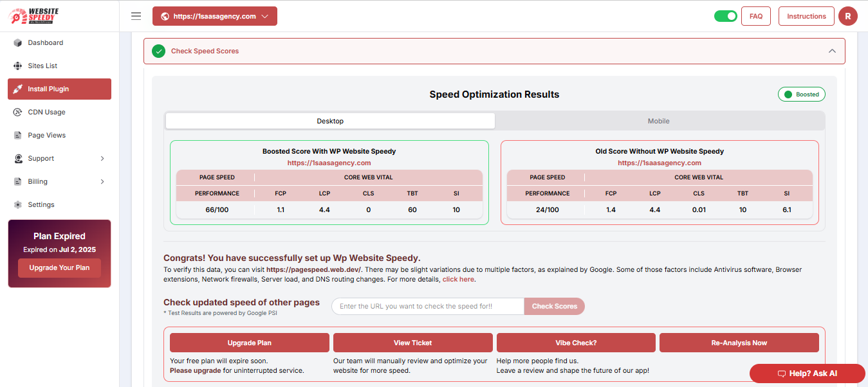Click the green checkmark for Check Speed Scores
Viewport: 868px width, 387px height.
[x=158, y=51]
